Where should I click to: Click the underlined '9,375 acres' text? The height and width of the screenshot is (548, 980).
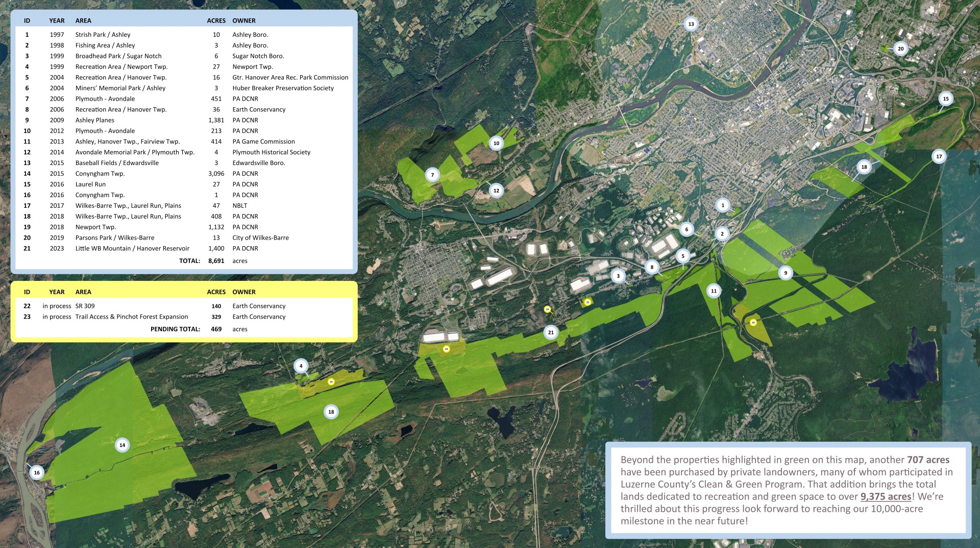[886, 497]
